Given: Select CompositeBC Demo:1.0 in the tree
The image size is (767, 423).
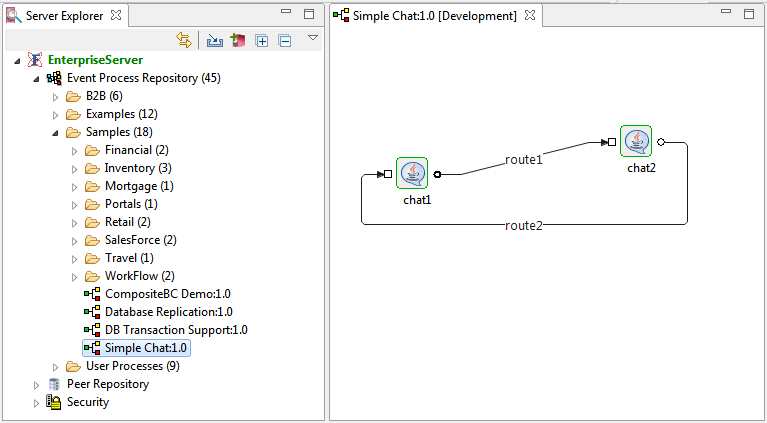Looking at the screenshot, I should point(167,294).
